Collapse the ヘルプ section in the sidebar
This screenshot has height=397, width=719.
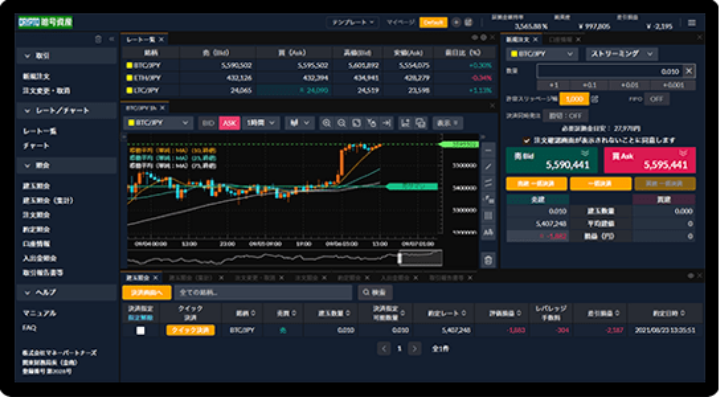coord(66,292)
